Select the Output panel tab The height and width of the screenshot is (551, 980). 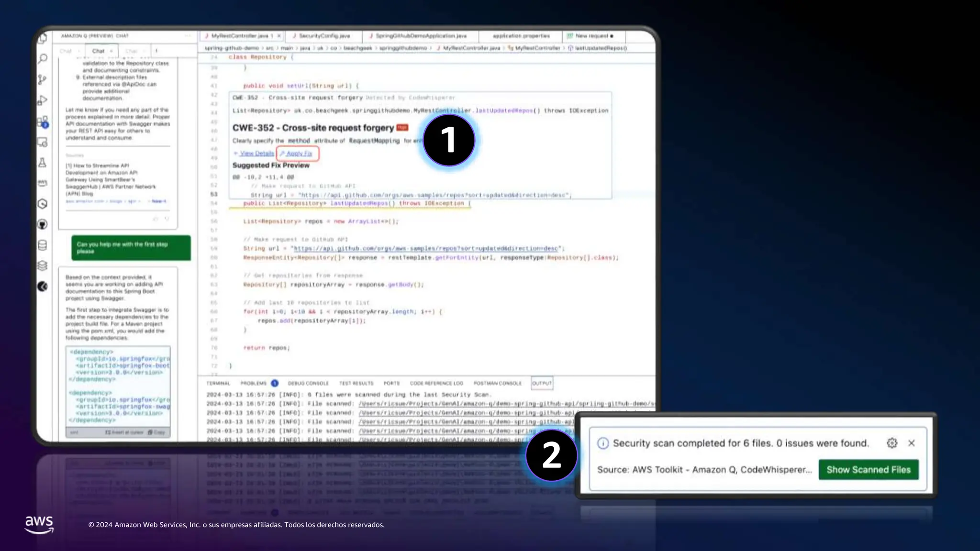tap(542, 383)
